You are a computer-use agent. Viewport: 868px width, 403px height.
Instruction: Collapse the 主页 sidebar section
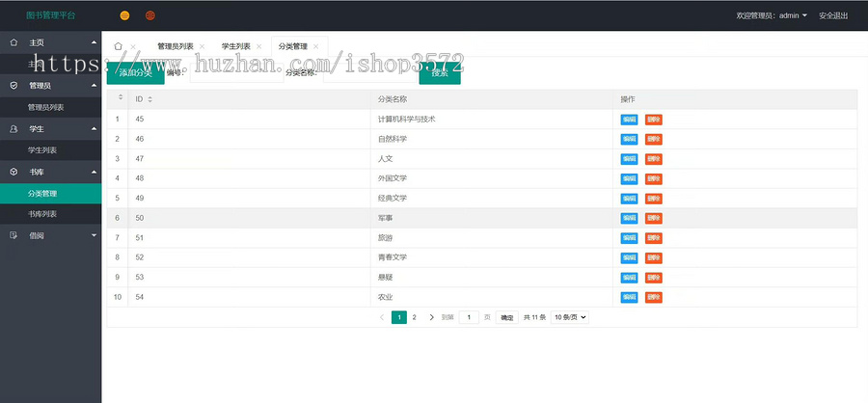[x=94, y=42]
